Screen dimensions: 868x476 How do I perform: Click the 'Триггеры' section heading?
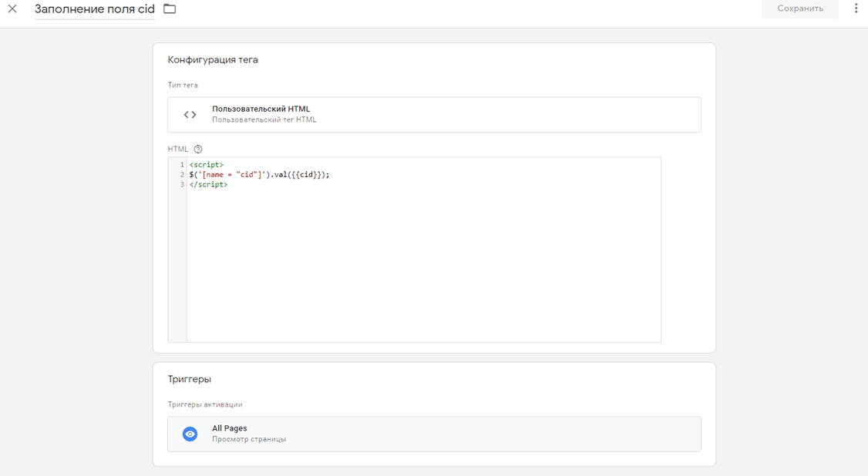pyautogui.click(x=190, y=379)
